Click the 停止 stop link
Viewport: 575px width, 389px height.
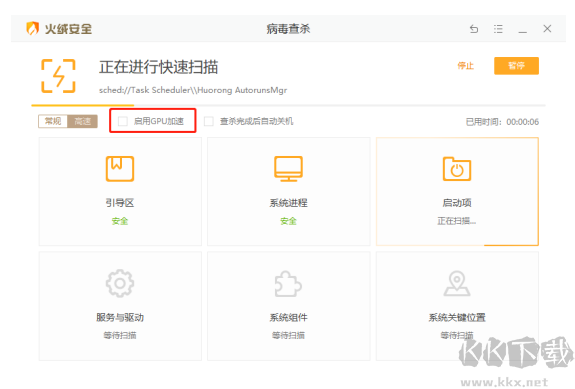tap(465, 66)
